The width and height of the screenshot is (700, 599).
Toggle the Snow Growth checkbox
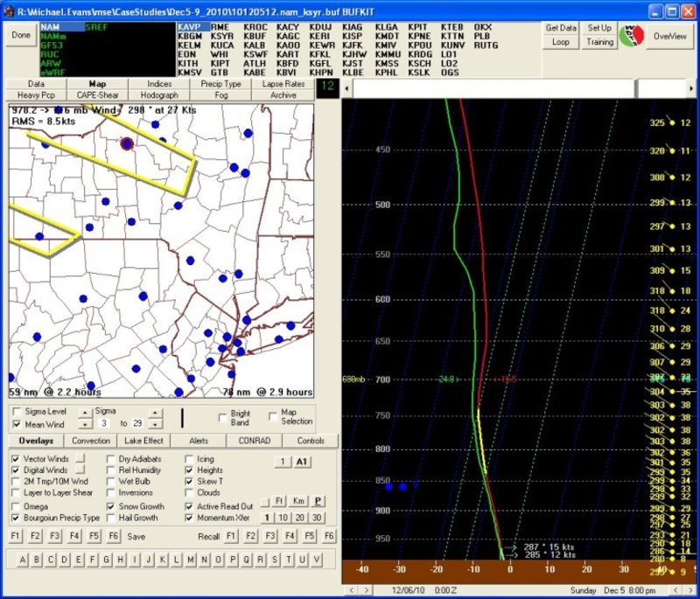(x=111, y=506)
